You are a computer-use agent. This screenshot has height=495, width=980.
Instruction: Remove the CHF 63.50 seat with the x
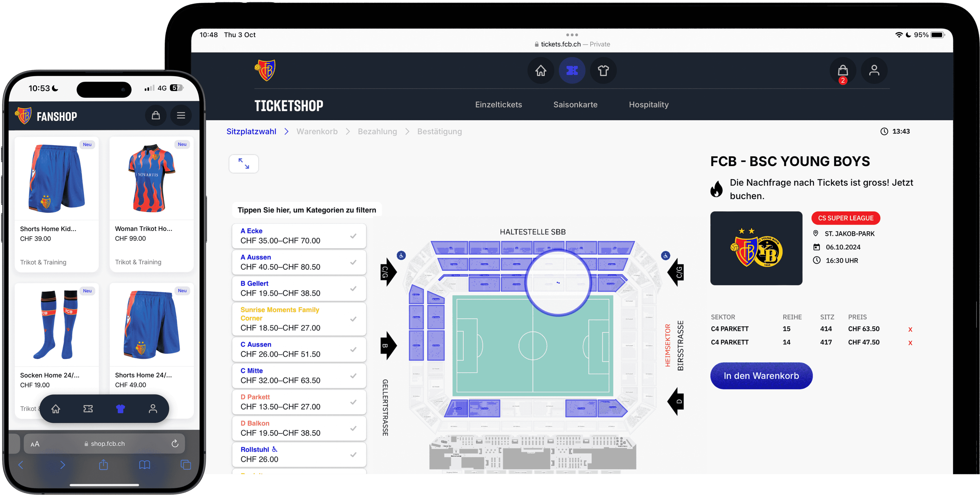[x=910, y=329]
